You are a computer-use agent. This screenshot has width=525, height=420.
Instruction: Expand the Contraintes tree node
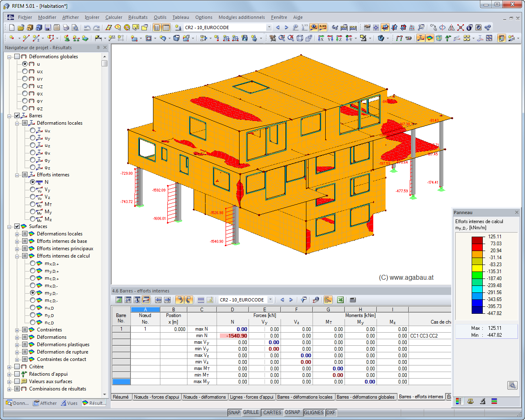(x=17, y=330)
